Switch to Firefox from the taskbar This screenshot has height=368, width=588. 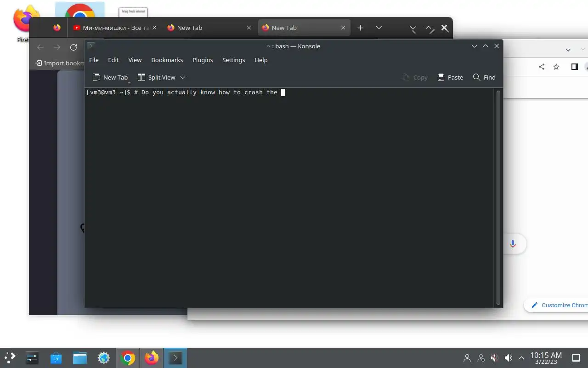click(152, 358)
